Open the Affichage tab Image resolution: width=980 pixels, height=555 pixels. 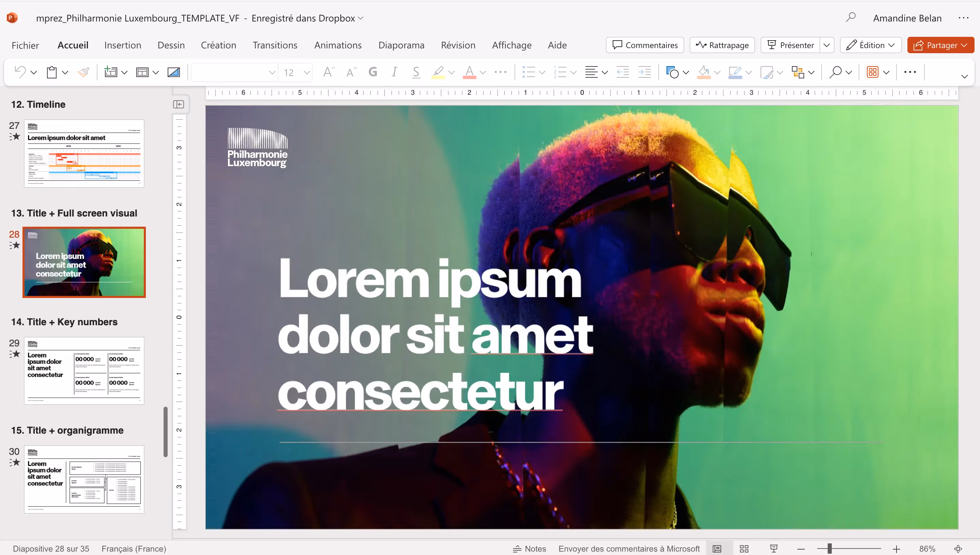(x=511, y=45)
